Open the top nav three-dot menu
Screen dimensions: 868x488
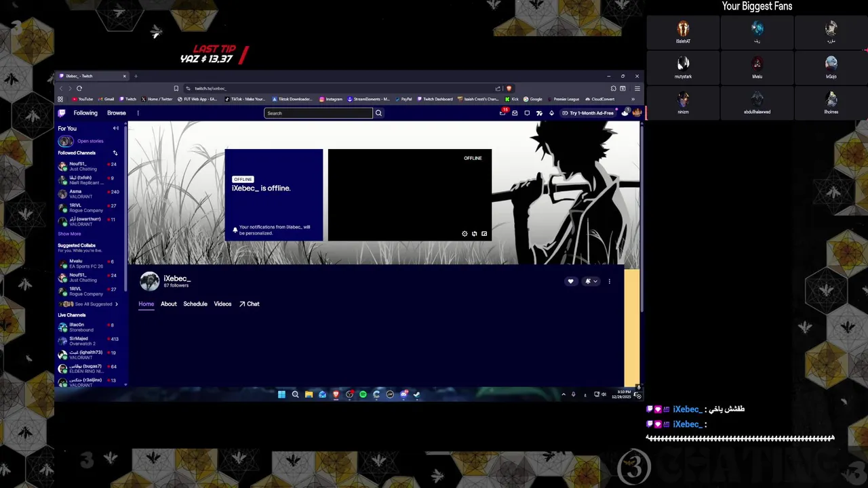click(138, 113)
